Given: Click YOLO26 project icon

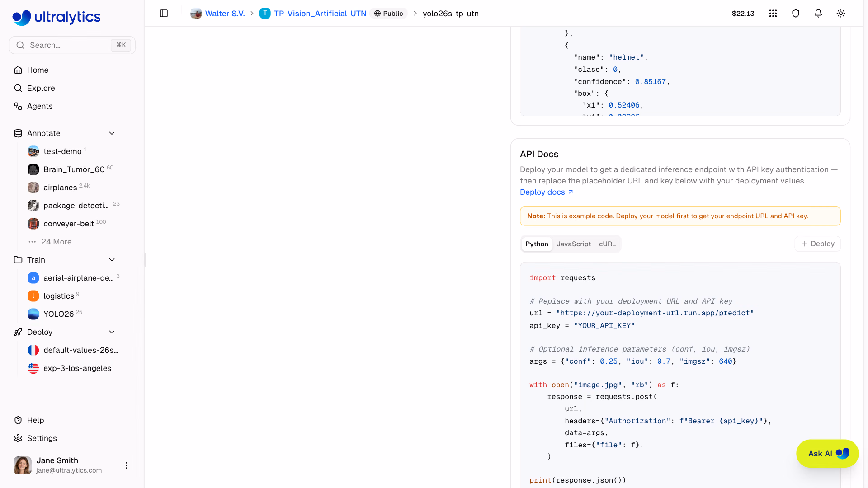Looking at the screenshot, I should click(33, 314).
